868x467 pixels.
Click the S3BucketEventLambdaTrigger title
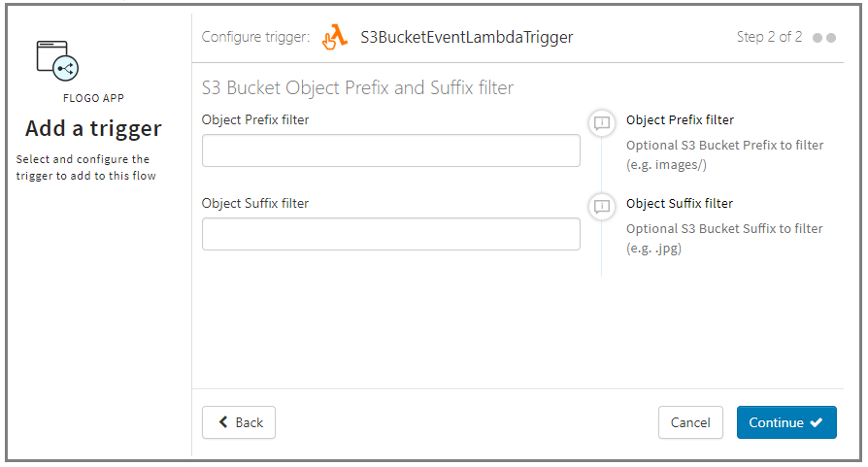(466, 38)
